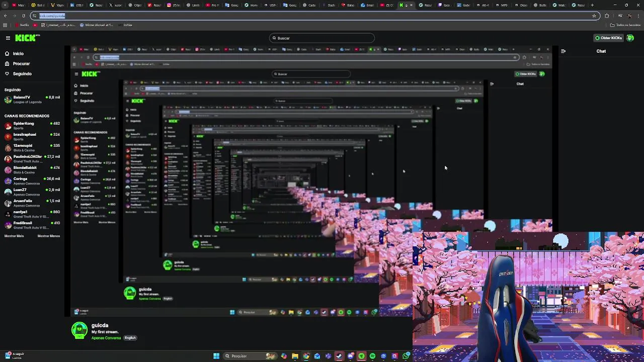Collapse the chat panel arrow icon

563,51
